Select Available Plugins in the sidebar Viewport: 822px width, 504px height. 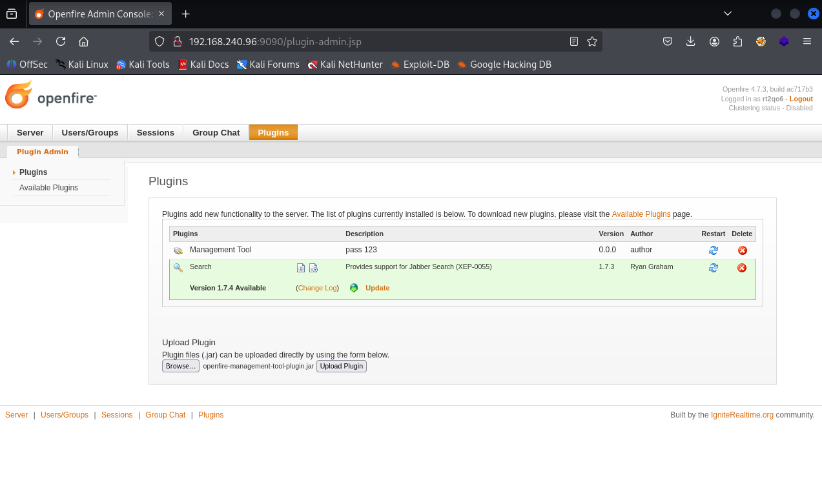pyautogui.click(x=48, y=188)
